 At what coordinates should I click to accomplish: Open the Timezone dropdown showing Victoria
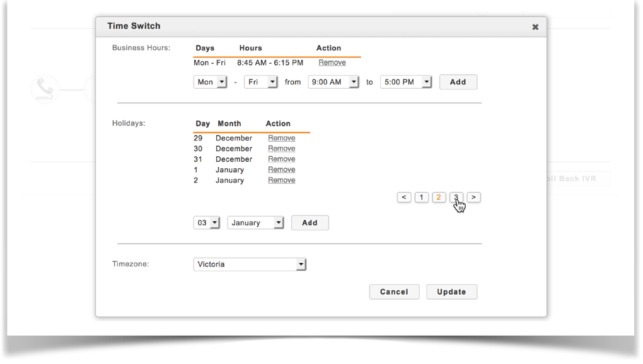(250, 264)
